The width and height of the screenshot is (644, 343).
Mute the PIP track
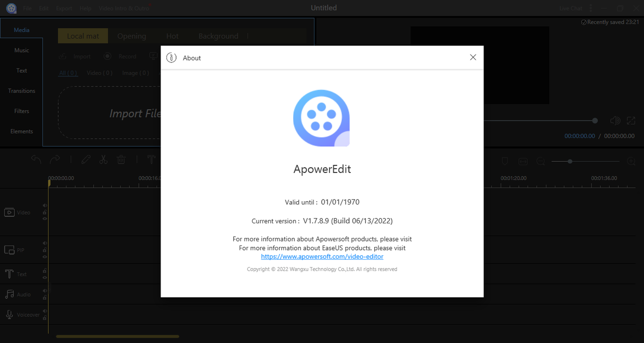coord(45,243)
